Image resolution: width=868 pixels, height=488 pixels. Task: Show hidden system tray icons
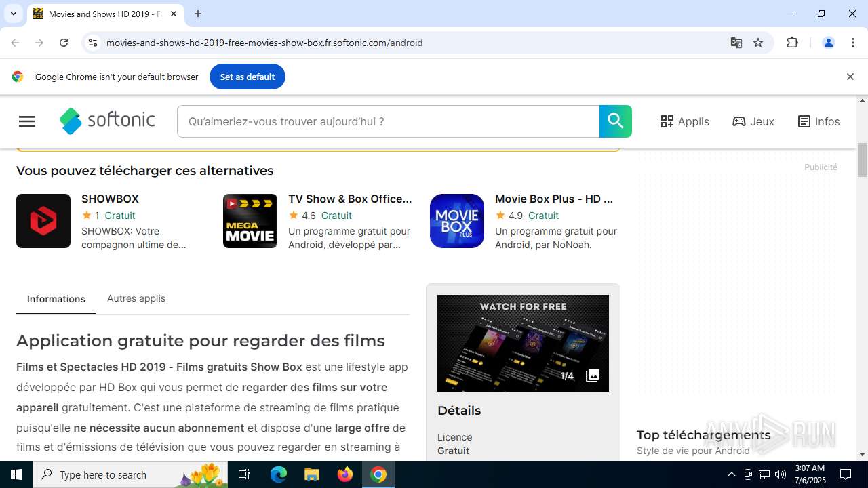pos(731,474)
